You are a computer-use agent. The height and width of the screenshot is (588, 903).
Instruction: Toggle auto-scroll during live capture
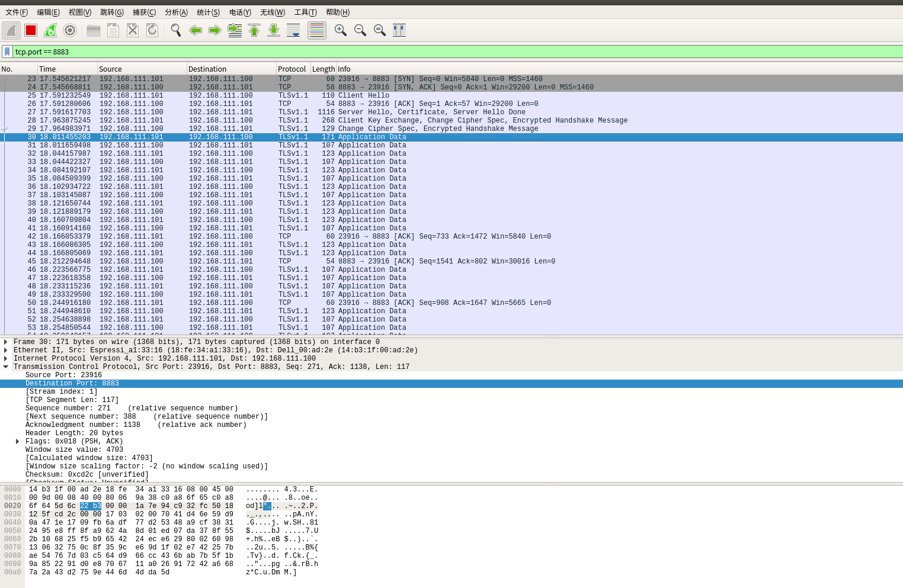[293, 30]
